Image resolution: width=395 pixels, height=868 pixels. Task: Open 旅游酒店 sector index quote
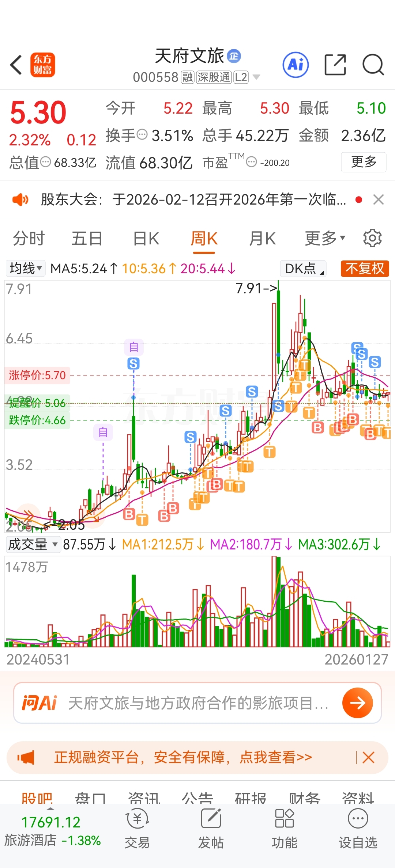point(52,831)
